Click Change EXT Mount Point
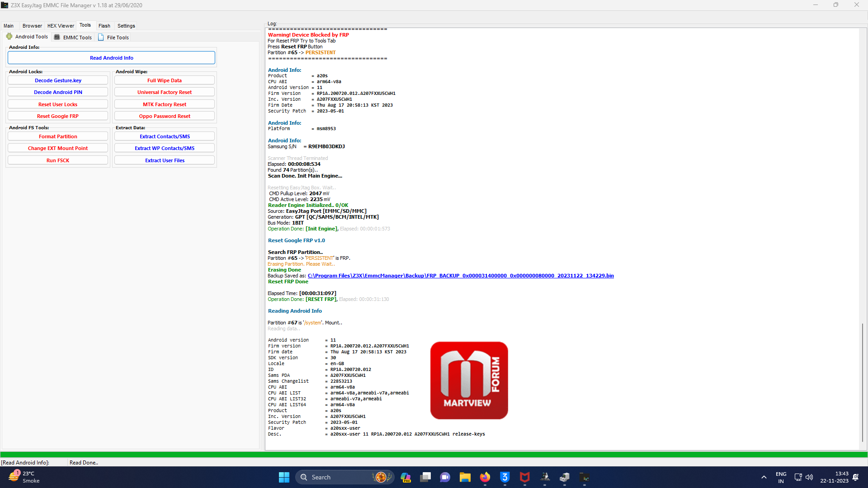Image resolution: width=868 pixels, height=488 pixels. tap(58, 148)
